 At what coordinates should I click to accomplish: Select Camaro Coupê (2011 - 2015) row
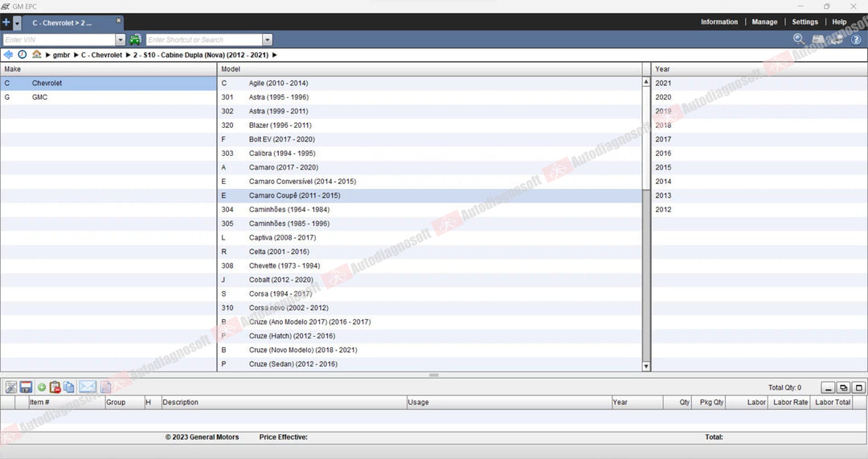pos(429,195)
